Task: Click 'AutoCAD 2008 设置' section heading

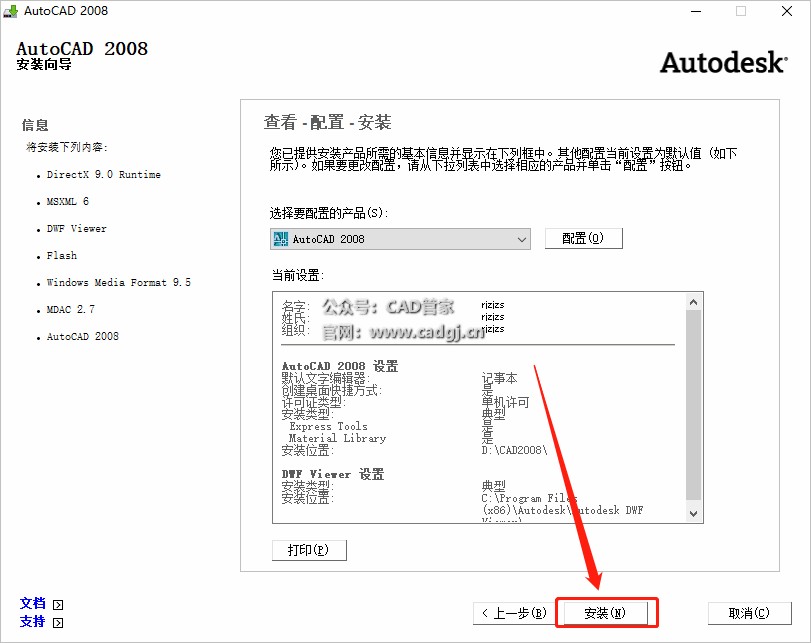Action: 340,366
